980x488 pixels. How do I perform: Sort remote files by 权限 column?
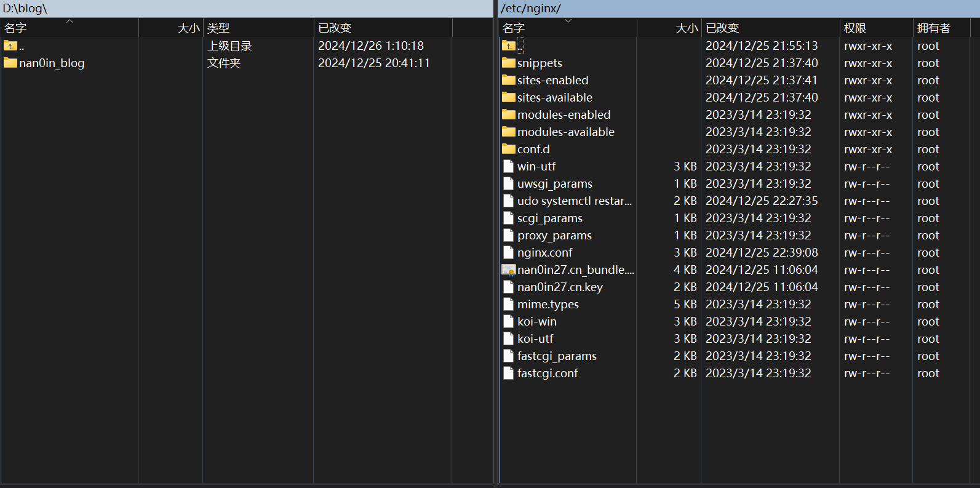click(855, 28)
